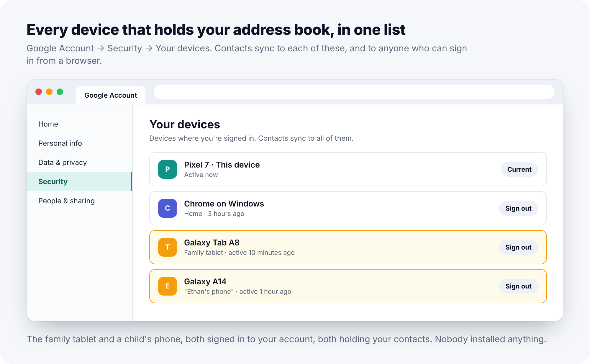
Task: Click the browser address bar
Action: 354,92
